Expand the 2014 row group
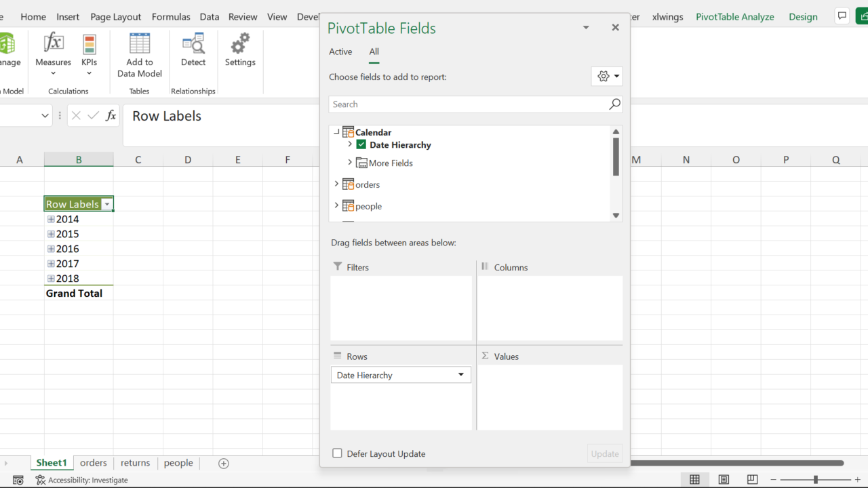Screen dimensions: 868x488 pyautogui.click(x=51, y=220)
